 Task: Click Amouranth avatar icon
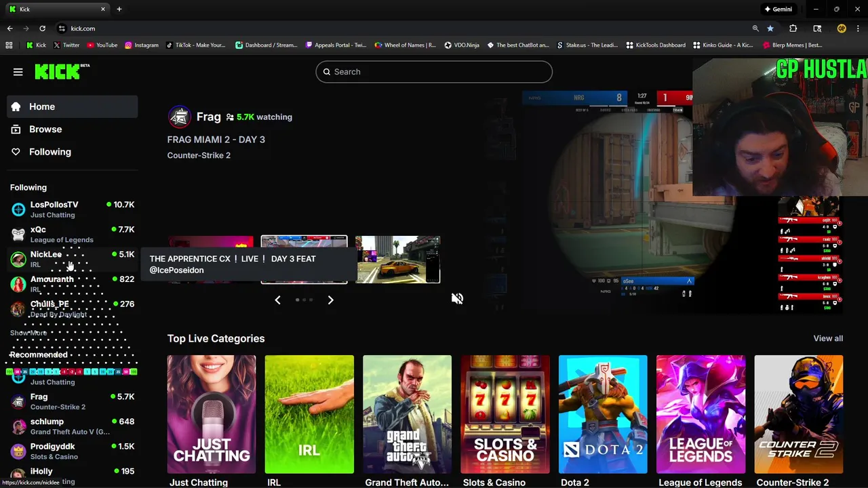[18, 284]
